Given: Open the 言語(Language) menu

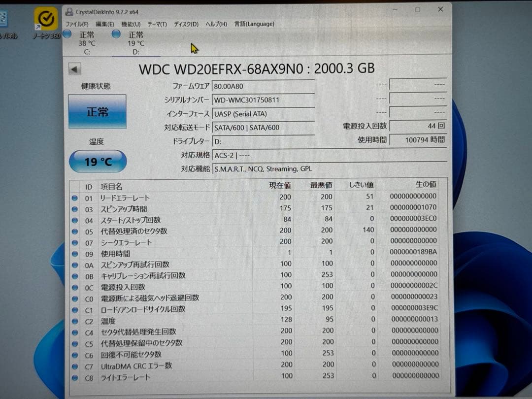Looking at the screenshot, I should tap(254, 24).
